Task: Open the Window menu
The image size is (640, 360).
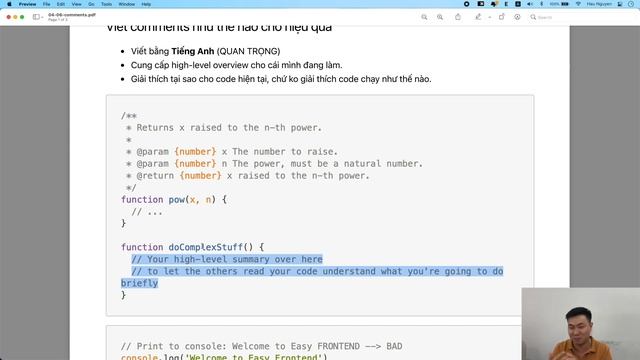Action: [x=127, y=4]
